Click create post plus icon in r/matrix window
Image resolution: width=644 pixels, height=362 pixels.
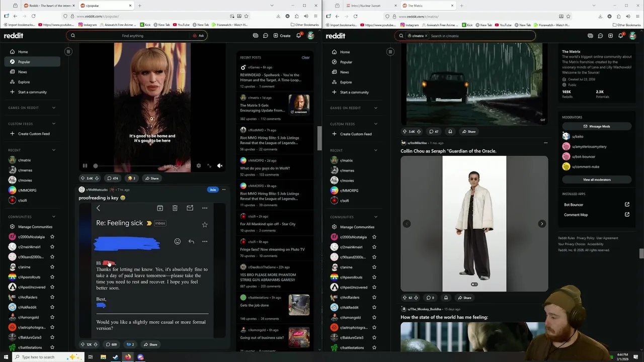click(610, 36)
